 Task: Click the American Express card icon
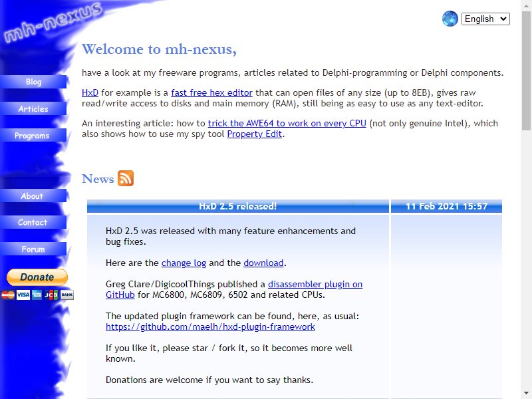[37, 295]
